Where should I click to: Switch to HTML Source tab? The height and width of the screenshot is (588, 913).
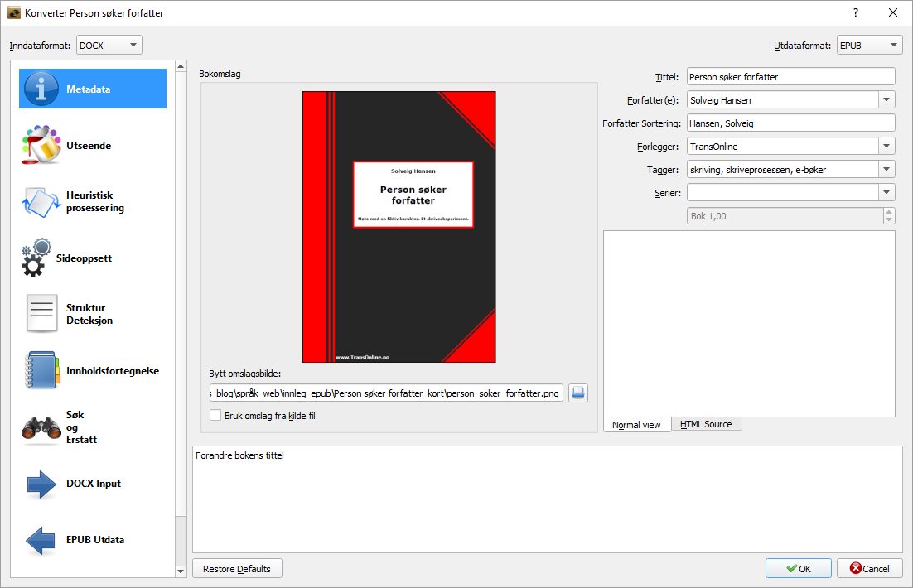point(706,424)
